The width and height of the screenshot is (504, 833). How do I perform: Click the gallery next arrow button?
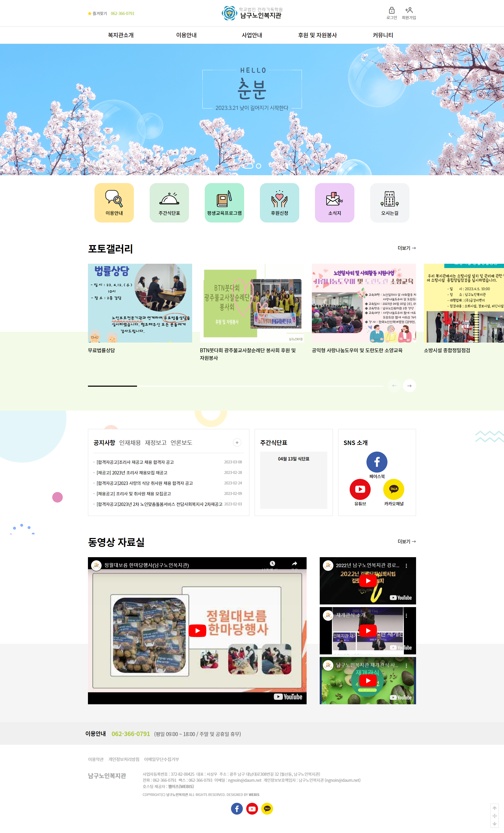tap(409, 386)
